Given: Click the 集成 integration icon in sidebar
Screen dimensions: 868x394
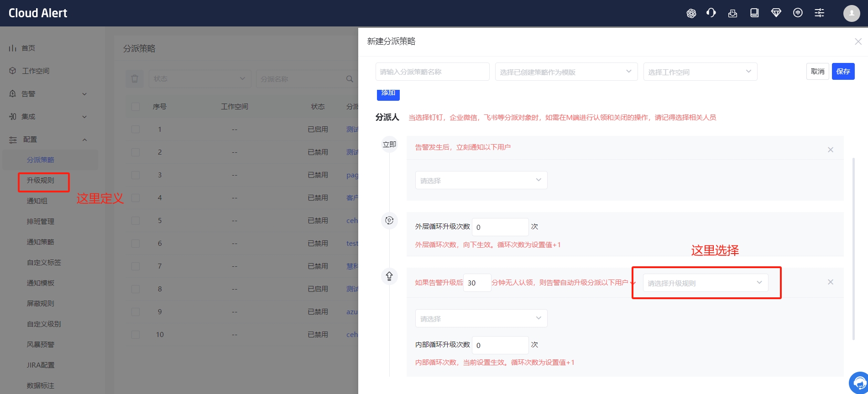Looking at the screenshot, I should click(x=13, y=116).
